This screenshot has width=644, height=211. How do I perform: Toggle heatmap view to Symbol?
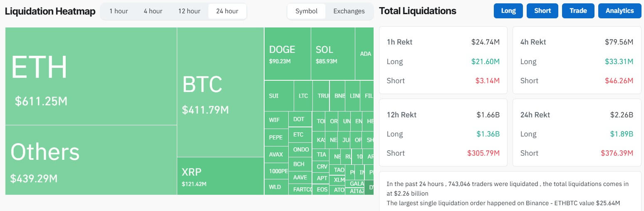306,11
